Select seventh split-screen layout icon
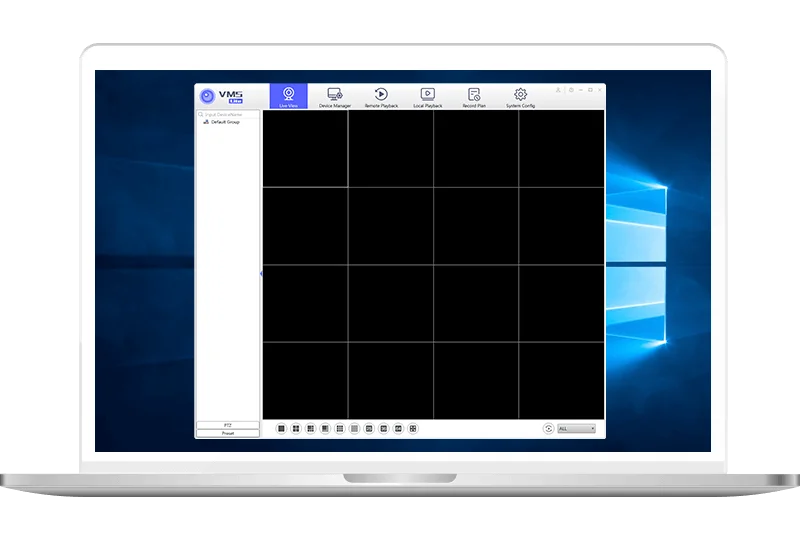 [369, 428]
